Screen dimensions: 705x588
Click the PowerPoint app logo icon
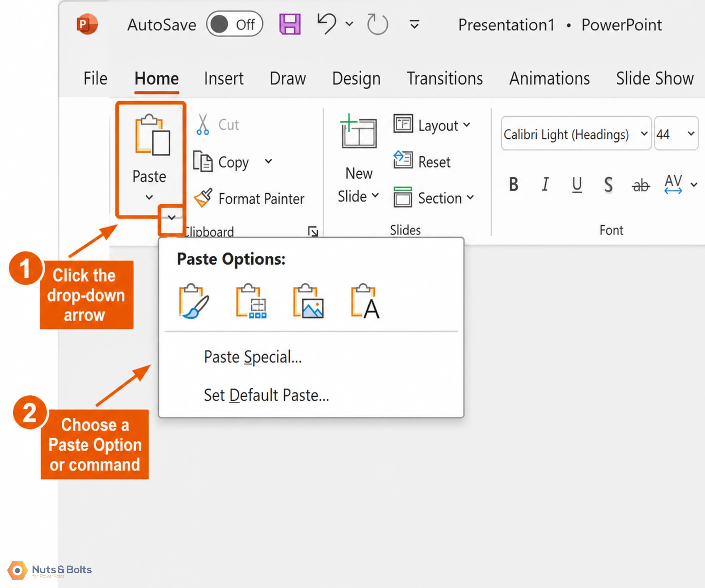click(87, 24)
